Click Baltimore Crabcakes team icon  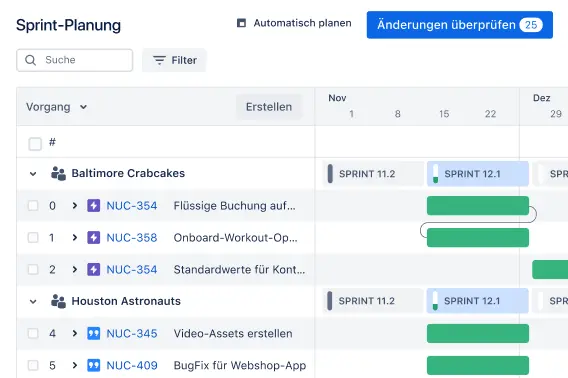[x=58, y=174]
